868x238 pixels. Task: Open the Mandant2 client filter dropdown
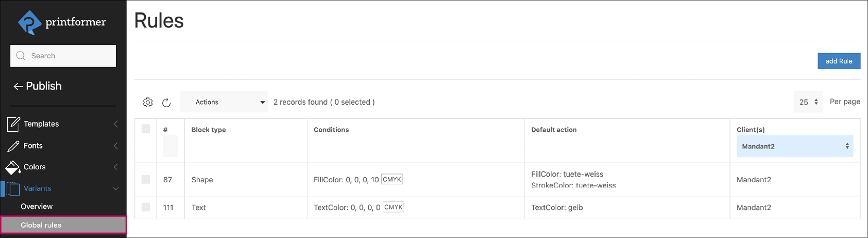pos(795,146)
